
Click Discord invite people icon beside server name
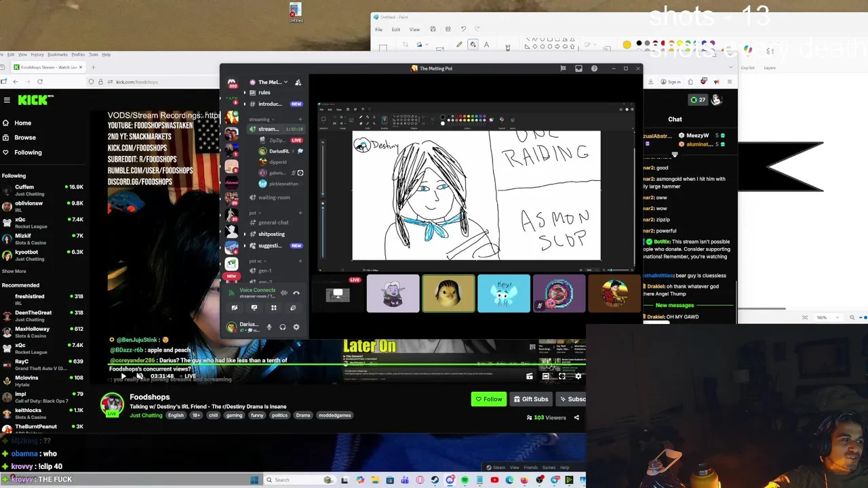(298, 82)
